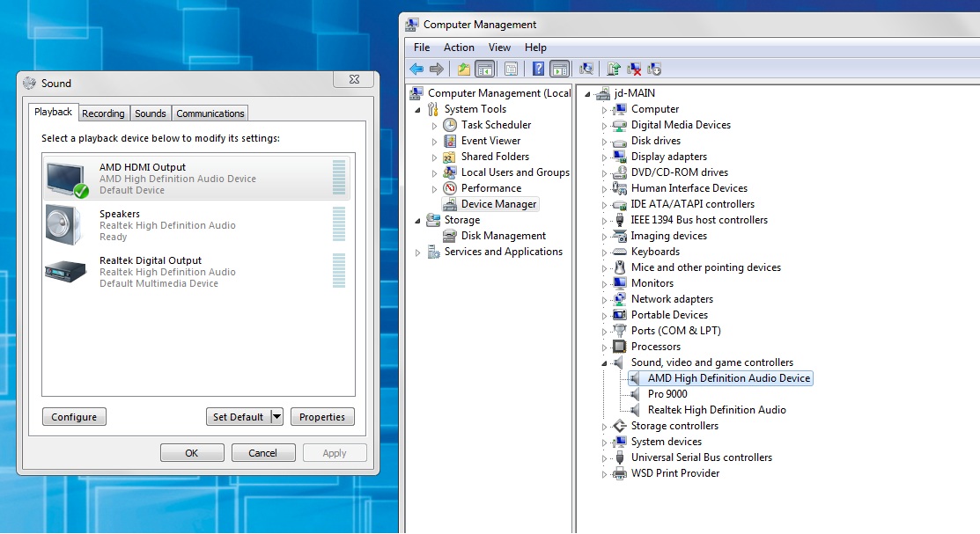Expand Services and Applications node
Viewport: 980px width, 534px height.
point(417,252)
